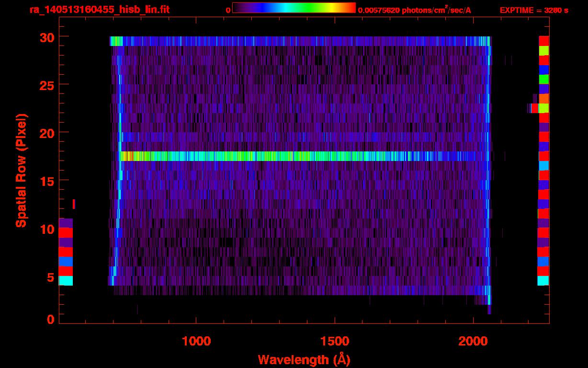The height and width of the screenshot is (368, 588).
Task: Click the 10 spatial row tick label
Action: tap(47, 229)
